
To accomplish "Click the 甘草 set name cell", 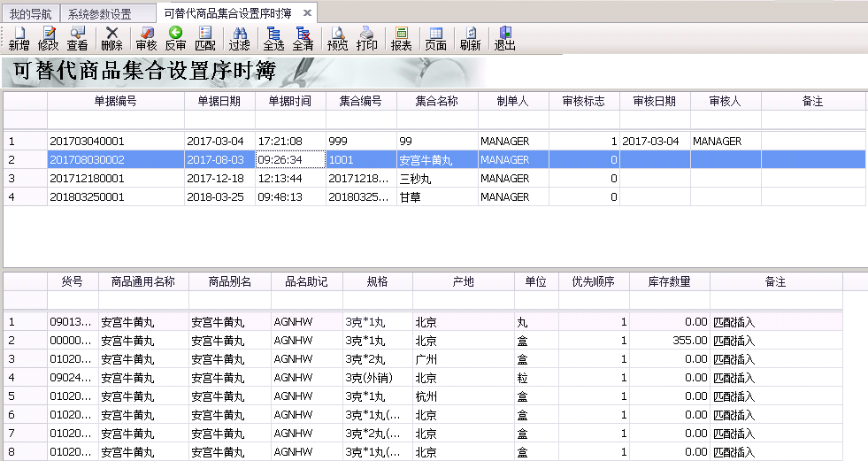I will pos(437,197).
